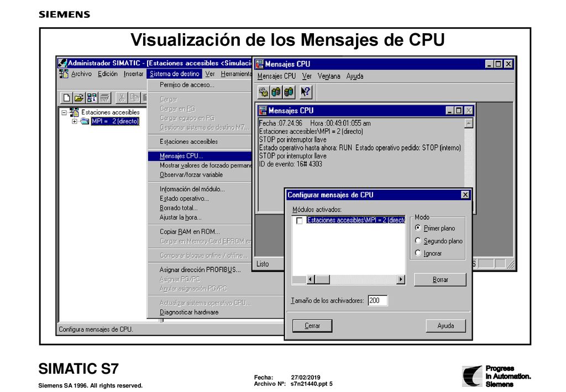Click the up arrow of the messages scrollbar
566x392 pixels.
pos(469,123)
